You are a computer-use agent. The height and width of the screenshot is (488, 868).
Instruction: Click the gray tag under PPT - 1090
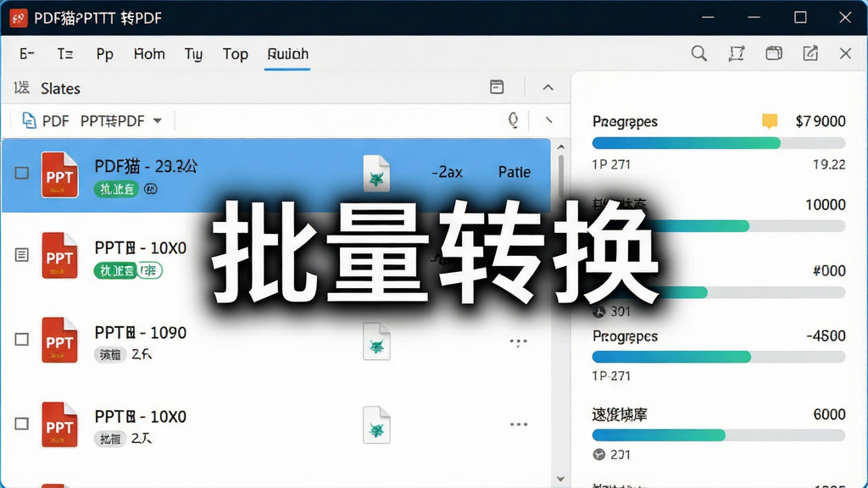pos(110,355)
